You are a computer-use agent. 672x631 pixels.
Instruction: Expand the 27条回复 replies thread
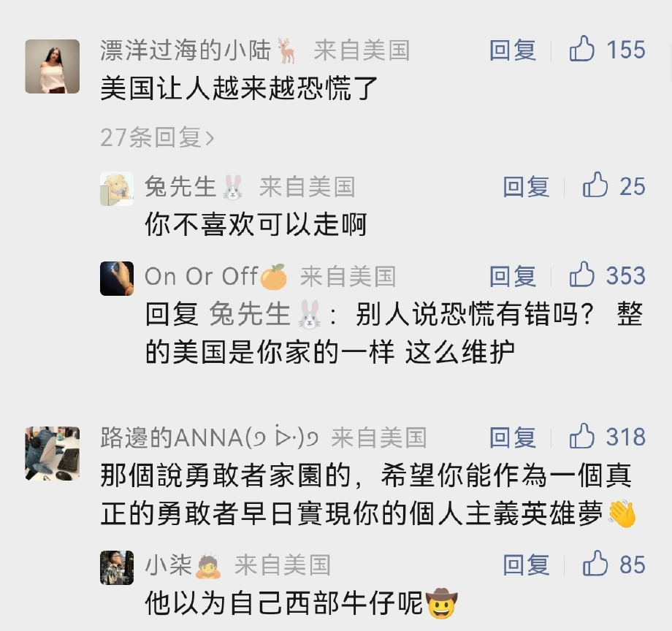157,137
